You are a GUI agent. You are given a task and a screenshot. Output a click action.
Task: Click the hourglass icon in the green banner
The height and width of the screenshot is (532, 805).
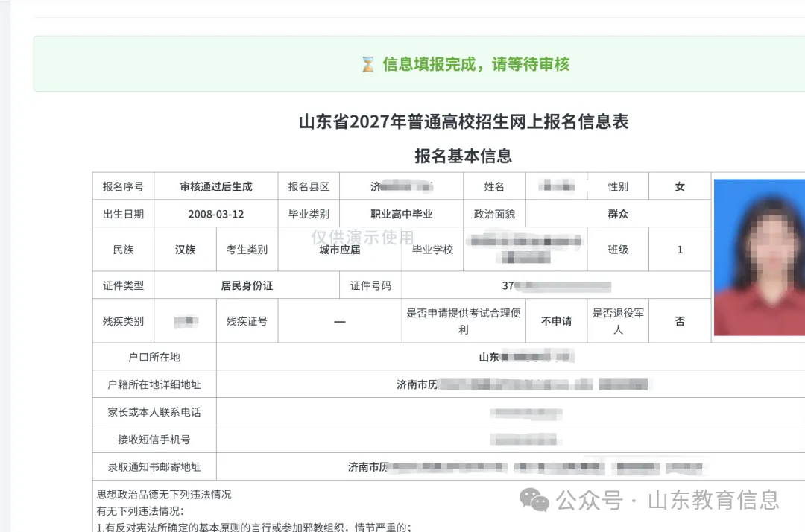pos(367,64)
